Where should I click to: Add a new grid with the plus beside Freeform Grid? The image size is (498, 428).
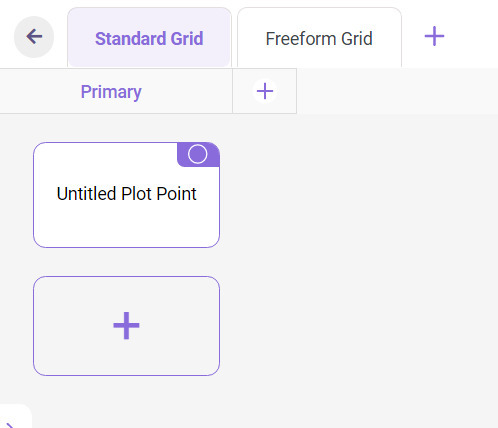pos(434,36)
